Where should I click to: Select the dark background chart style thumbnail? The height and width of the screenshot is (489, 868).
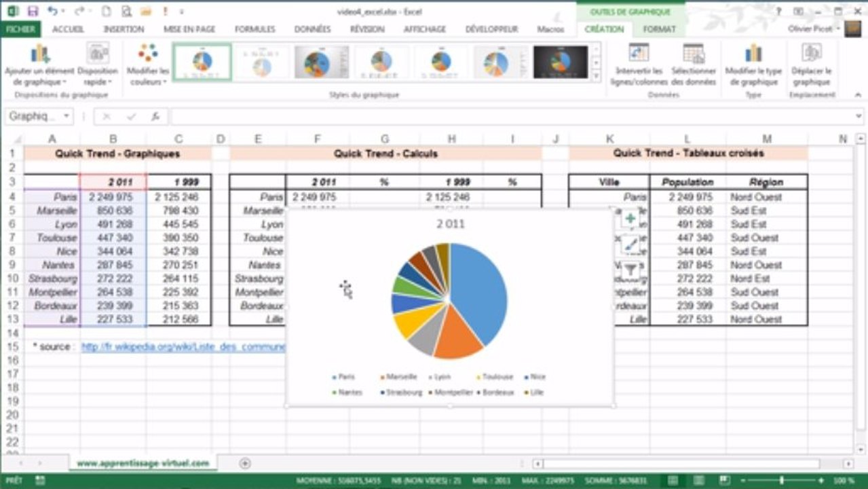point(561,62)
